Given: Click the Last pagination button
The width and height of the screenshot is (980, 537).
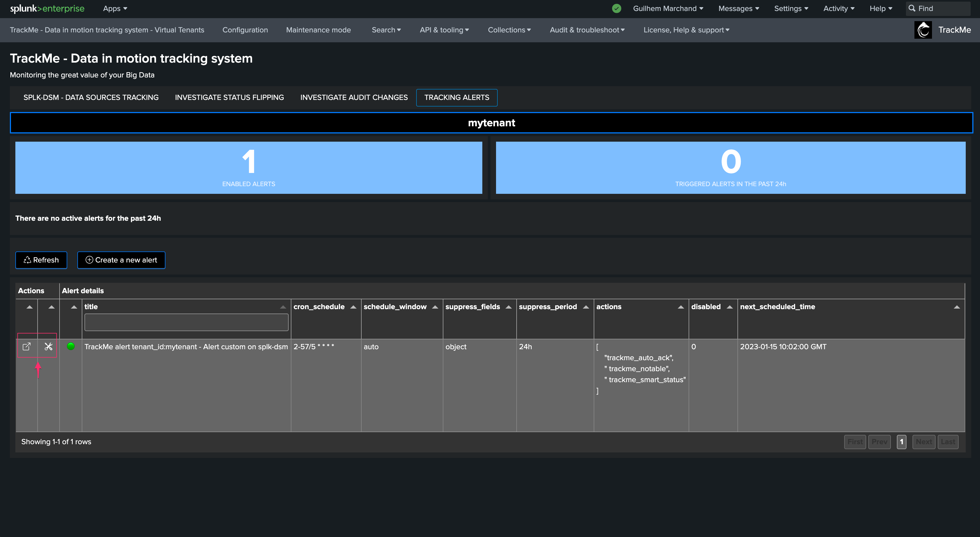Looking at the screenshot, I should (x=948, y=442).
